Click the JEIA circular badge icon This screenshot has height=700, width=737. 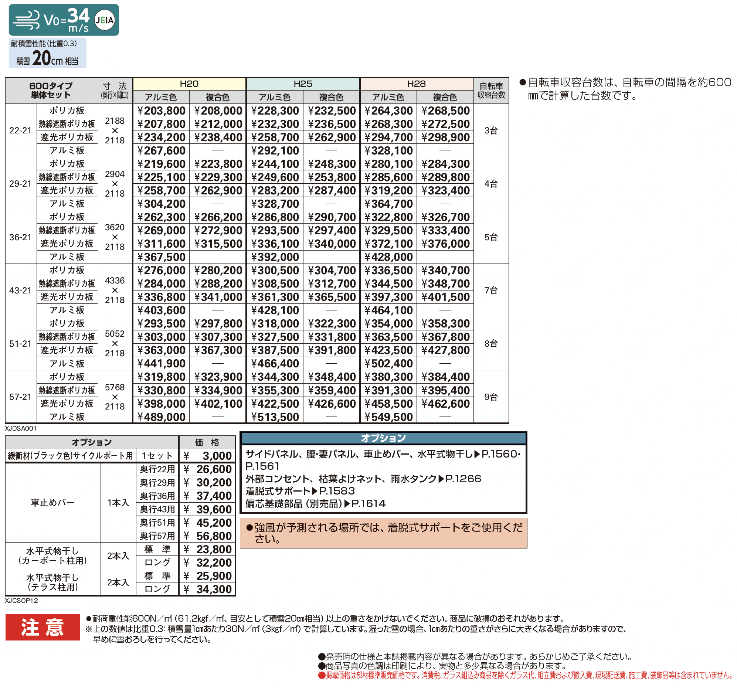click(x=104, y=20)
